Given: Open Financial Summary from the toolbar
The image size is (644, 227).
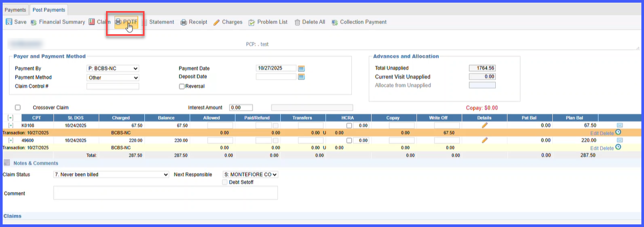Looking at the screenshot, I should (57, 22).
